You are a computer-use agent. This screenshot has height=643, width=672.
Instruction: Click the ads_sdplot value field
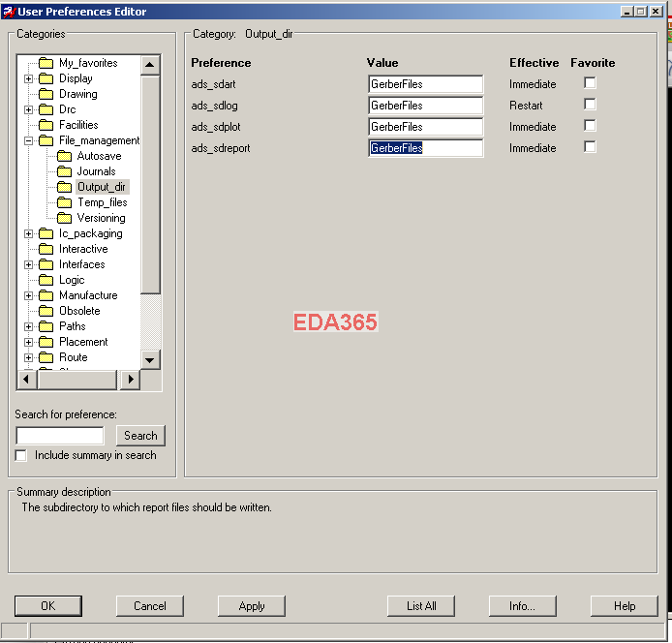click(x=426, y=127)
